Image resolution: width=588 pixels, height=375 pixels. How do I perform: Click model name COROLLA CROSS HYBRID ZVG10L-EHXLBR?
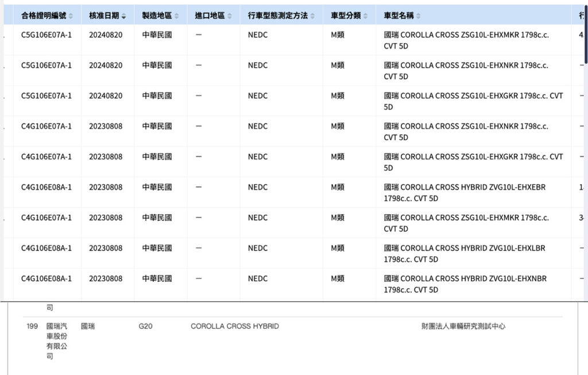click(x=464, y=253)
